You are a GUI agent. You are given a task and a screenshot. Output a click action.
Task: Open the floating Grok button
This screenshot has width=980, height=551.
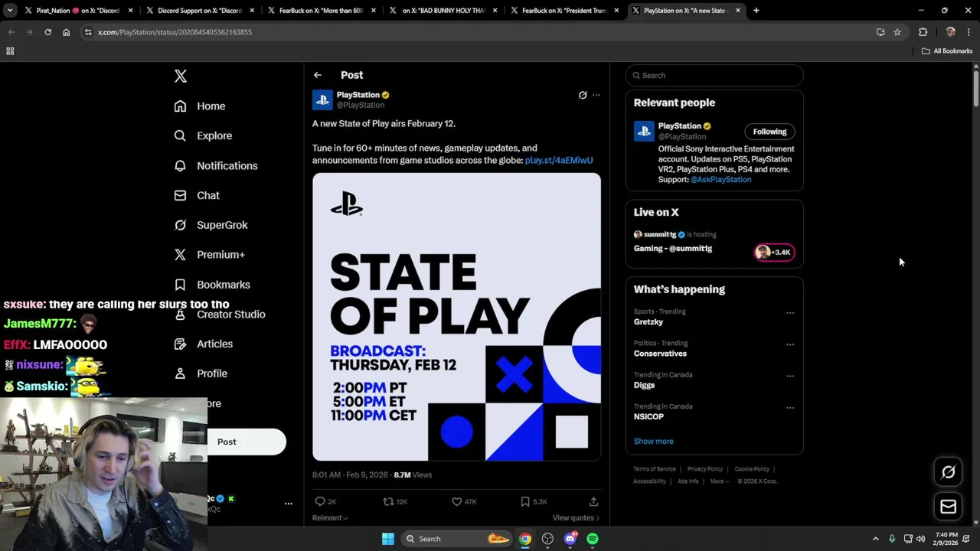(x=948, y=472)
